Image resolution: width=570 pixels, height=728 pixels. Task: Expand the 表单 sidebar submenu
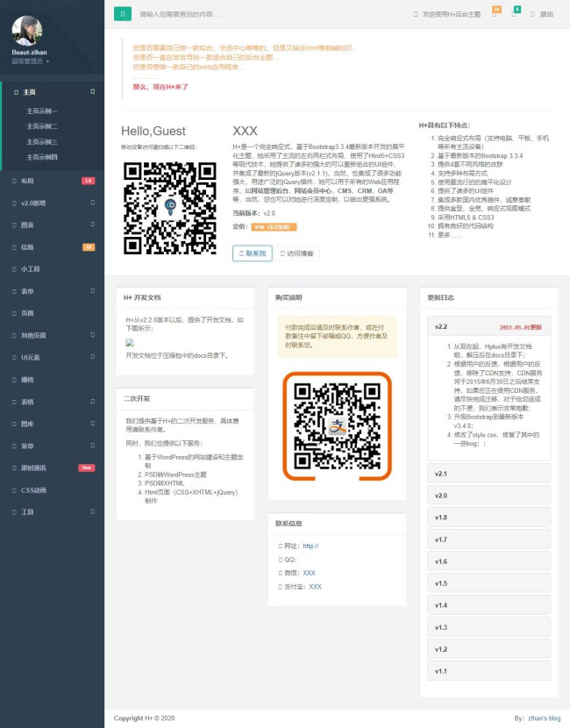[x=92, y=290]
